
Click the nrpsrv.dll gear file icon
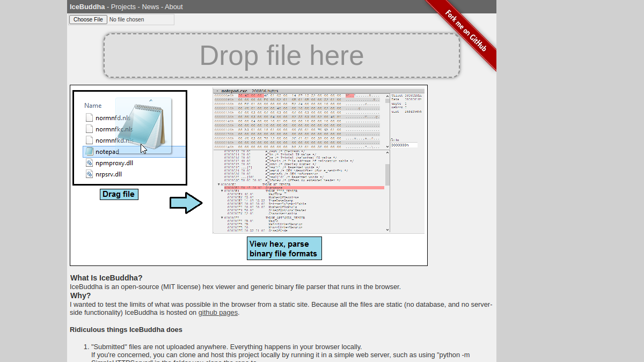click(x=90, y=174)
